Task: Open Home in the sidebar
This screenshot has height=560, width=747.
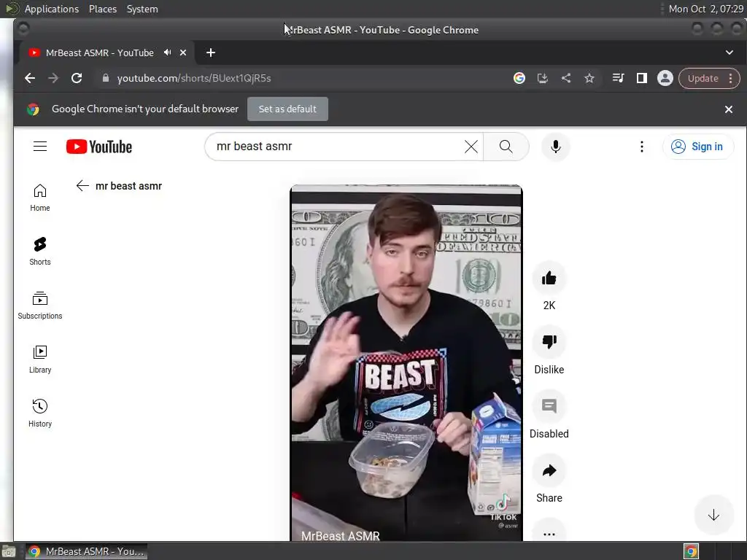Action: pos(40,198)
